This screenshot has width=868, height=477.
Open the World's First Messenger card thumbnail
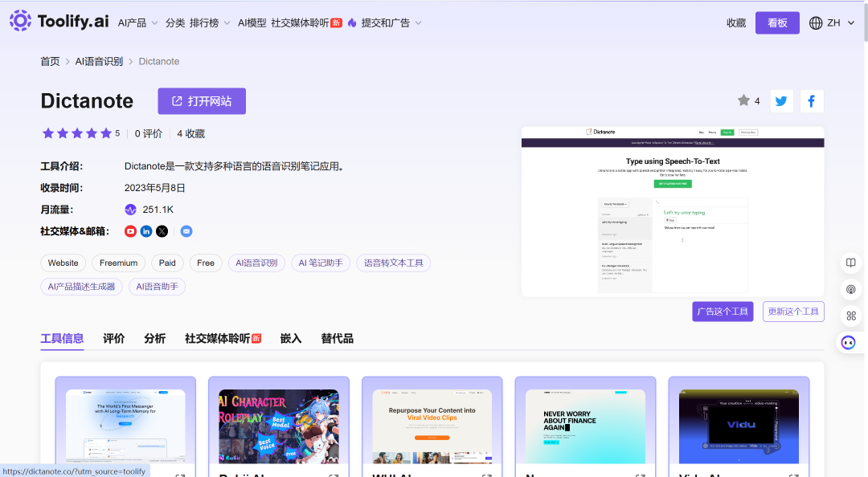pos(125,426)
